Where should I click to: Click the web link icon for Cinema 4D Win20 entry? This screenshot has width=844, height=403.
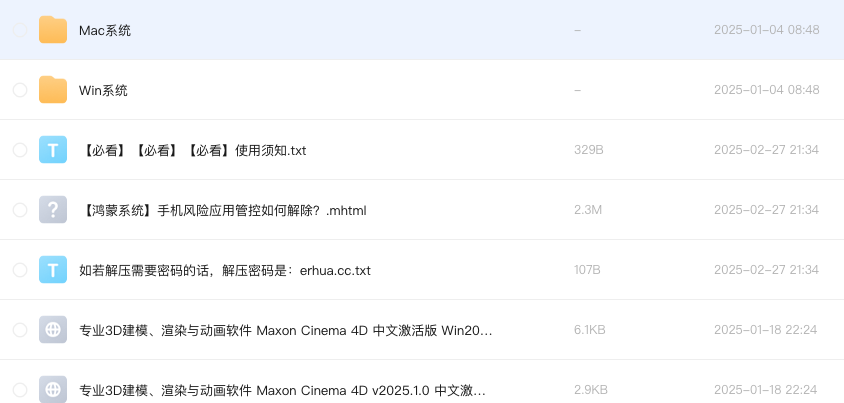[x=53, y=329]
